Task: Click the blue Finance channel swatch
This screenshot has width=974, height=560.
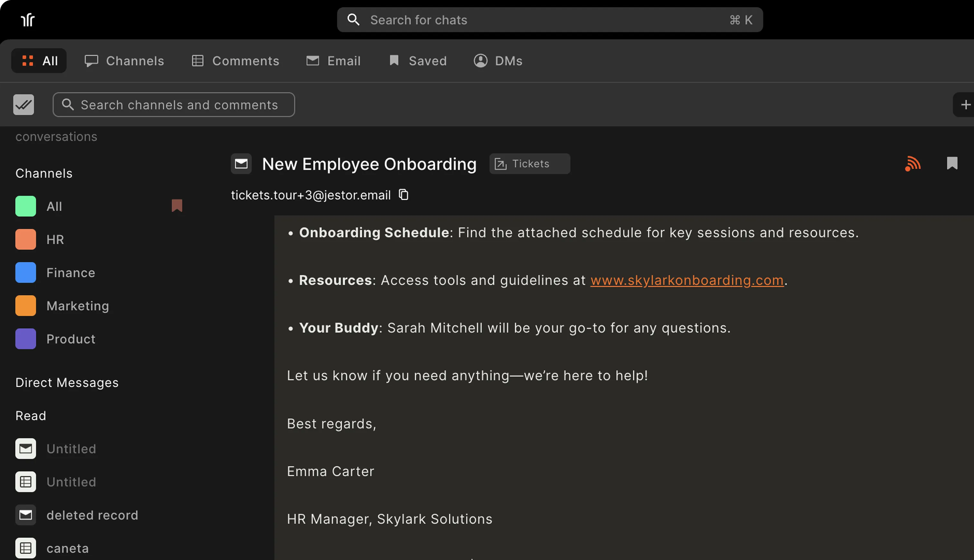Action: click(25, 272)
